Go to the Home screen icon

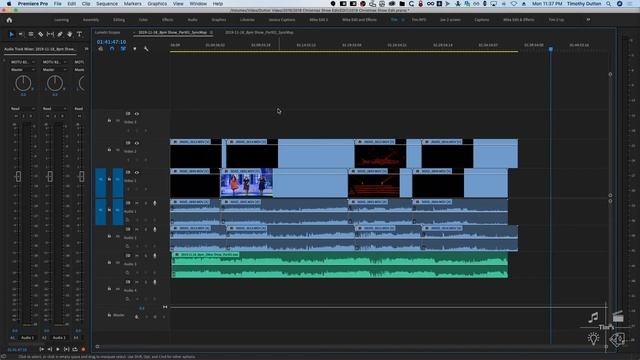click(x=9, y=20)
